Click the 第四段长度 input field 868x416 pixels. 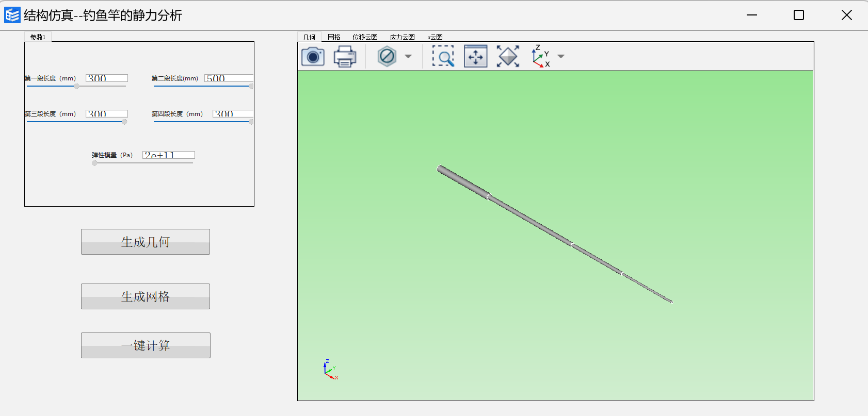233,113
